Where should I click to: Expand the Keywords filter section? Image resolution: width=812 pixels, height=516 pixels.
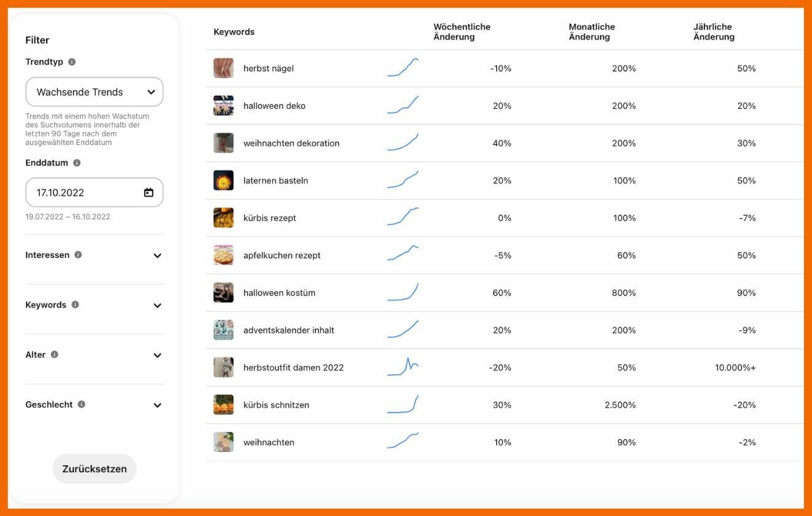157,305
